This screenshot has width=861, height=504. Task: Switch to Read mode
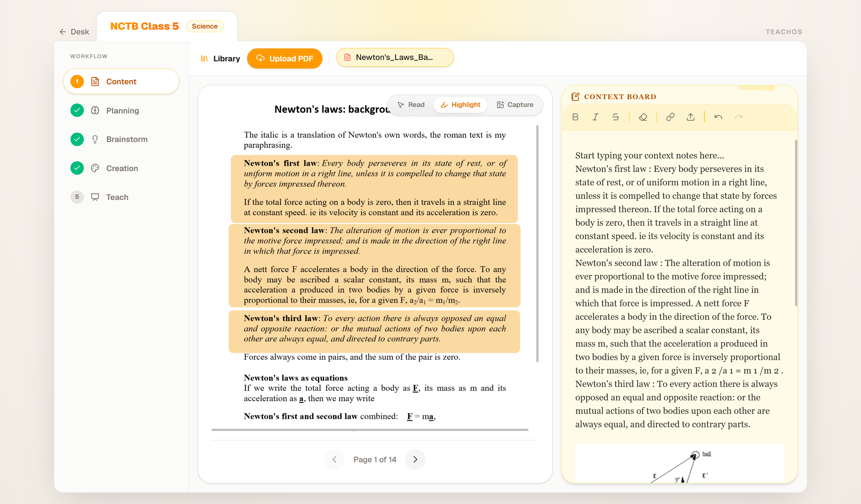[x=411, y=105]
